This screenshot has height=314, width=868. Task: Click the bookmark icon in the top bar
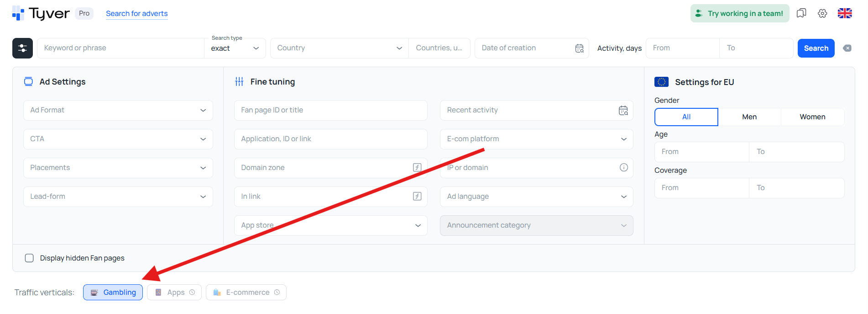pos(801,13)
